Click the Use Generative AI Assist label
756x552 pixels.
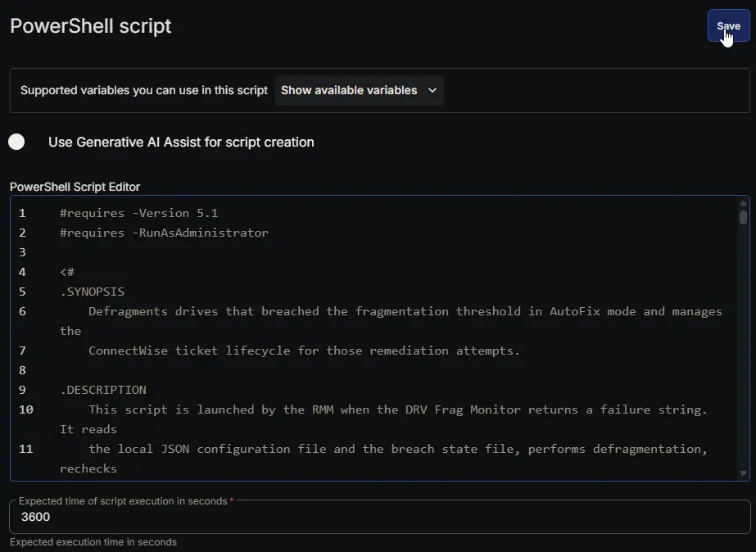coord(181,143)
